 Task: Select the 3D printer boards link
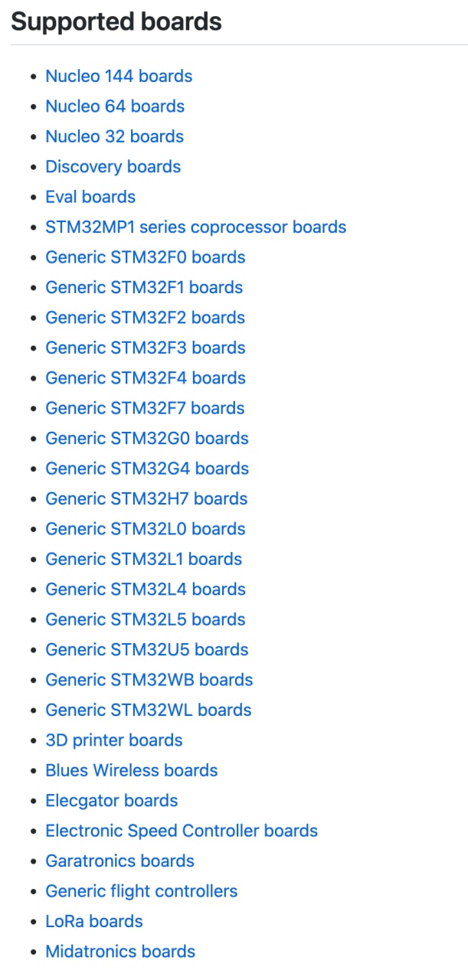[x=114, y=740]
